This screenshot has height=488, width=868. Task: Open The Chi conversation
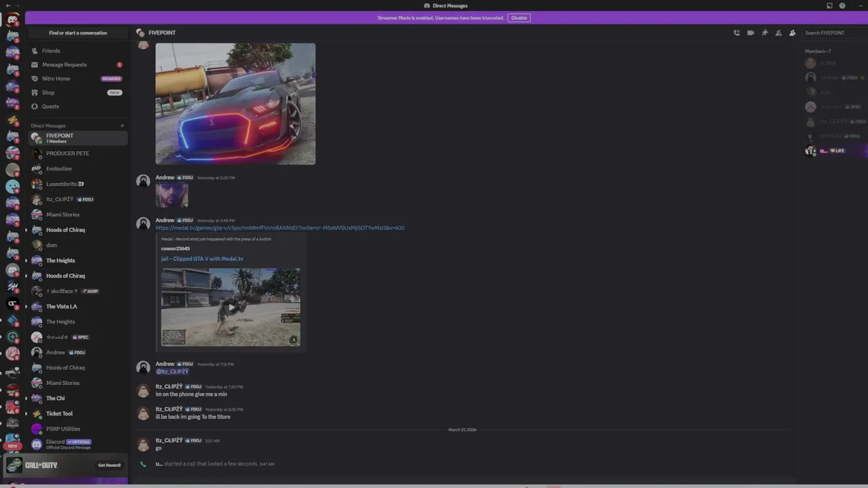[77, 399]
